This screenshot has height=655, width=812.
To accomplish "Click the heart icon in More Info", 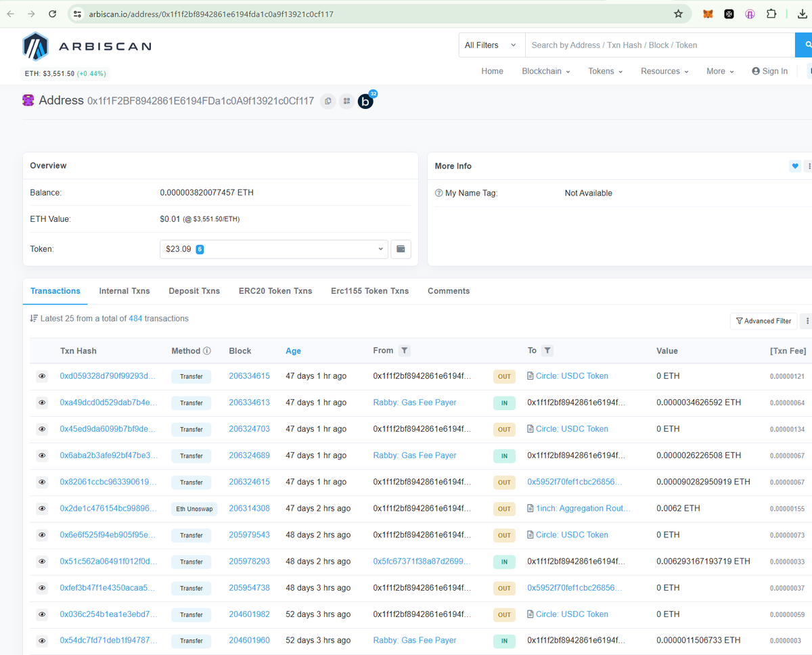I will pyautogui.click(x=794, y=166).
